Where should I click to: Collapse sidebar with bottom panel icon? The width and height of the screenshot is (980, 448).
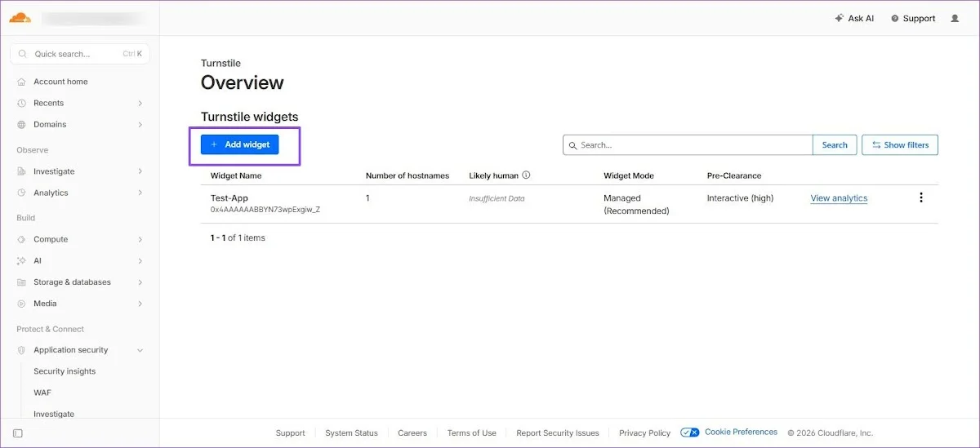click(18, 433)
